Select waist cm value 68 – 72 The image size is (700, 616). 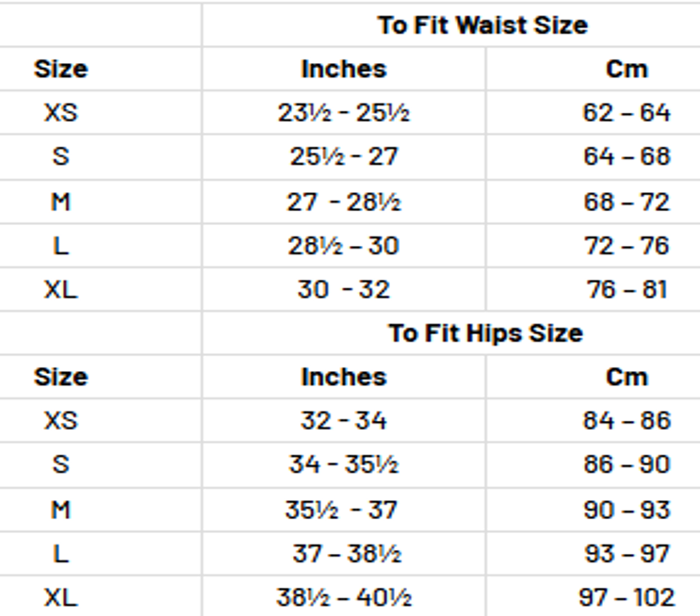click(x=627, y=202)
